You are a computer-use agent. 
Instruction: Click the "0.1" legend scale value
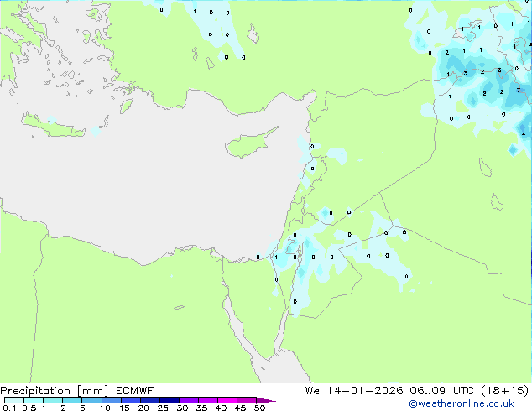pos(9,408)
